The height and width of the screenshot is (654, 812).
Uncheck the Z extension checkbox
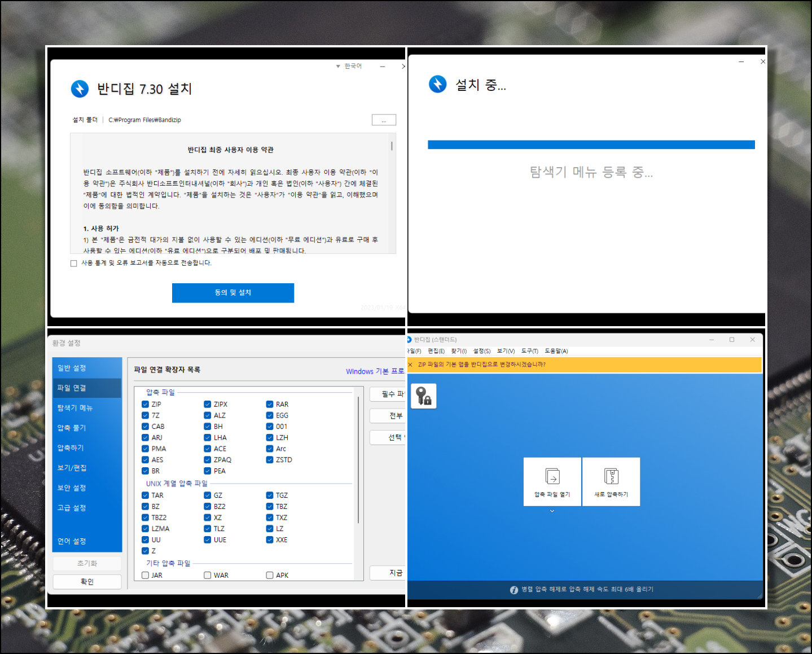coord(146,551)
